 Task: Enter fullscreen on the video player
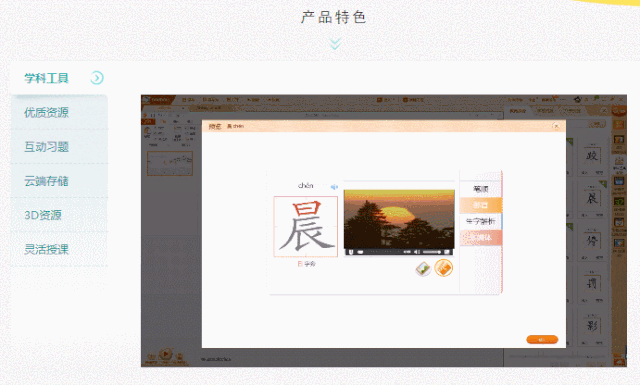pos(447,252)
